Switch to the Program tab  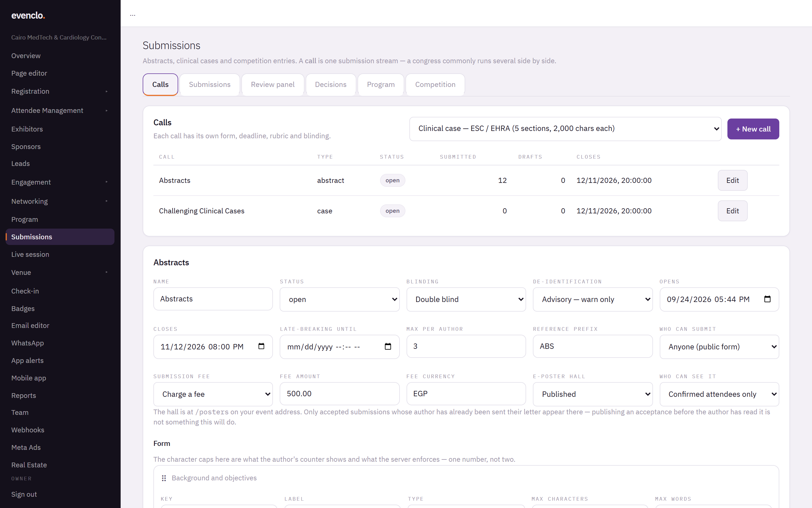tap(381, 85)
